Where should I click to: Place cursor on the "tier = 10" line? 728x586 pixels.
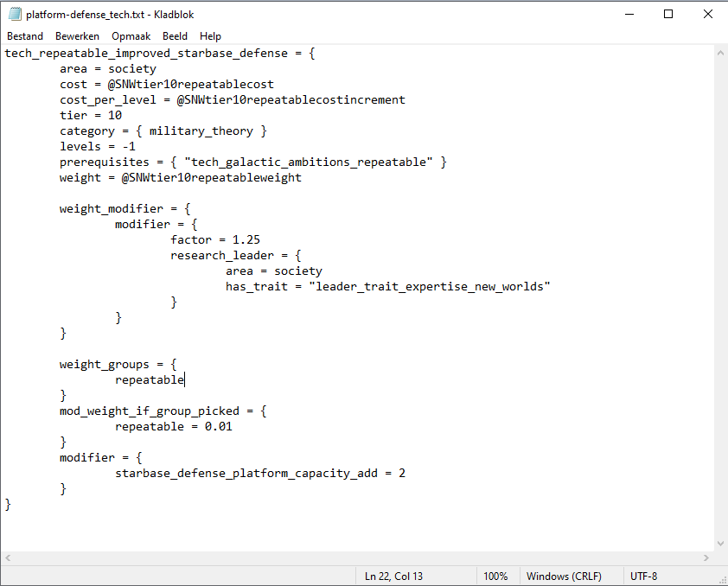tap(91, 116)
